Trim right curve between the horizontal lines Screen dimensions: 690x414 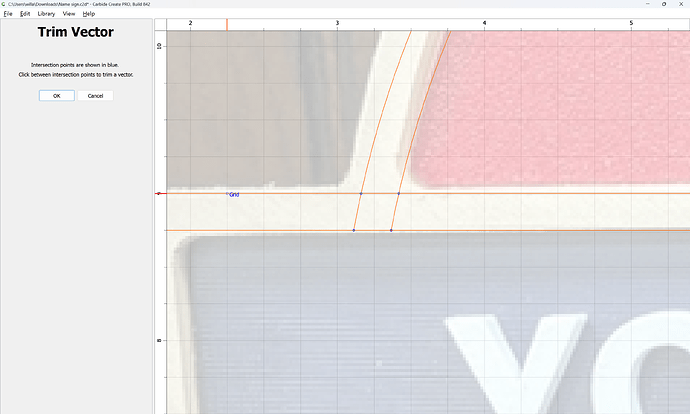(395, 212)
